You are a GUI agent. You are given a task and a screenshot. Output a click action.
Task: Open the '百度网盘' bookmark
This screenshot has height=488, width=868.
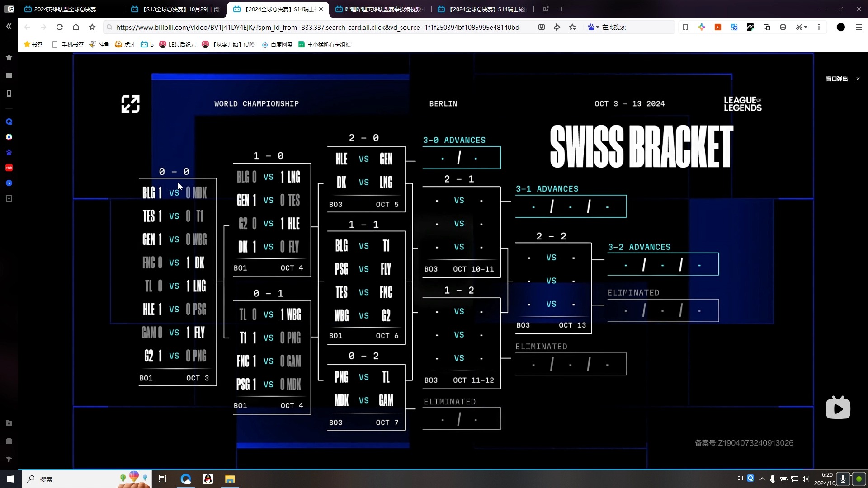point(277,44)
